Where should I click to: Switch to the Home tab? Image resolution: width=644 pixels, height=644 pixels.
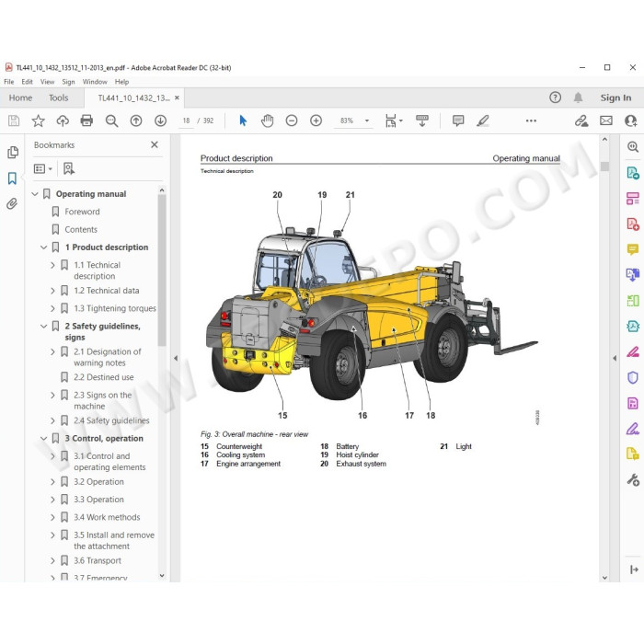[x=20, y=98]
